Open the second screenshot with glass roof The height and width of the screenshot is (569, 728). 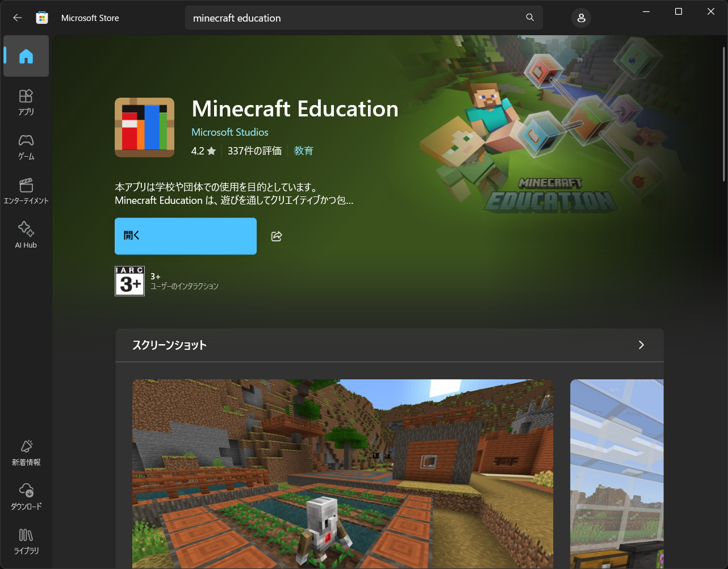pyautogui.click(x=617, y=474)
